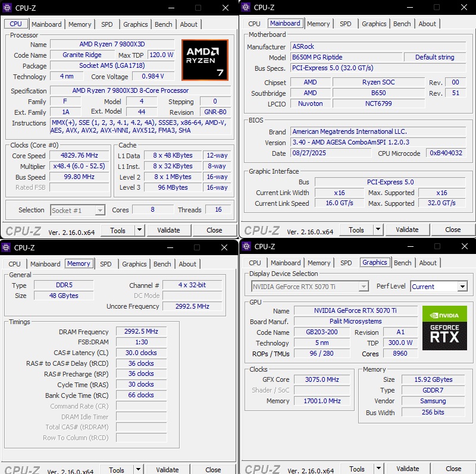Click Close button in the CPU window
Image resolution: width=476 pixels, height=474 pixels.
click(x=214, y=230)
